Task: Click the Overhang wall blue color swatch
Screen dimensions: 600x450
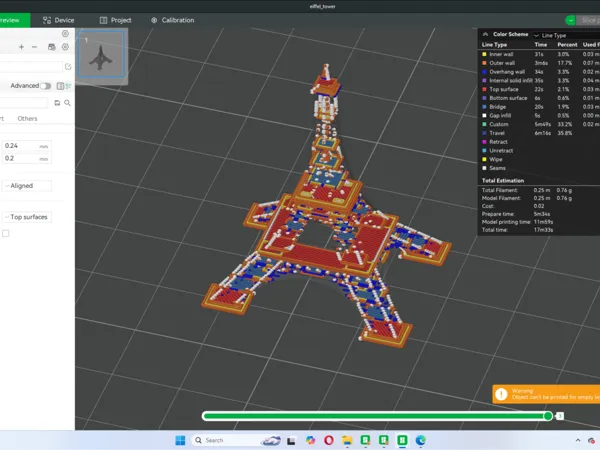Action: click(x=484, y=72)
